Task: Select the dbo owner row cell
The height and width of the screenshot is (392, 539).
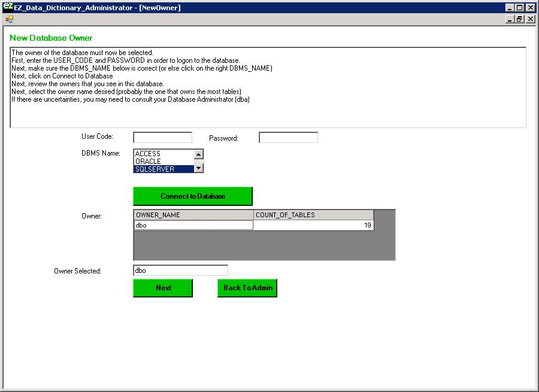Action: click(x=193, y=226)
